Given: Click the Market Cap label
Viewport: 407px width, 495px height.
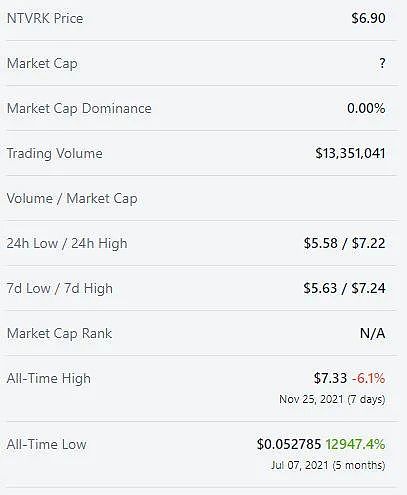Looking at the screenshot, I should pyautogui.click(x=42, y=64).
